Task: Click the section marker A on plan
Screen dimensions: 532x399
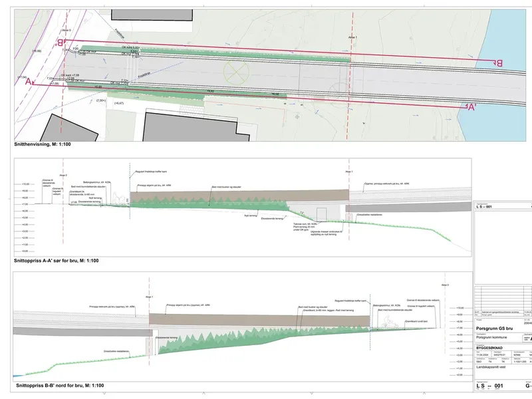Action: click(29, 81)
